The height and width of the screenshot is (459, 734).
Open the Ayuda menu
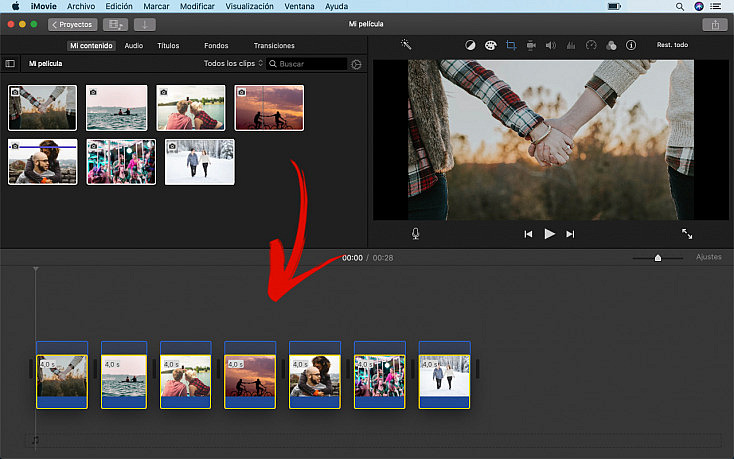click(x=337, y=6)
